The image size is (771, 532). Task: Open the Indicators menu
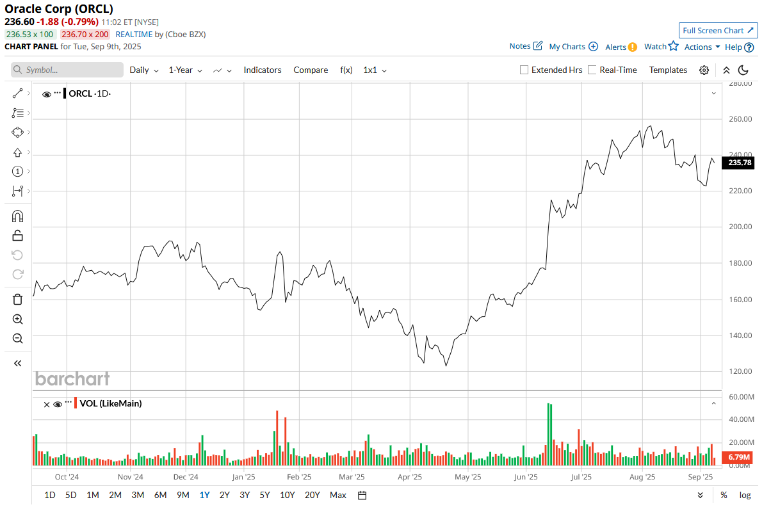pyautogui.click(x=263, y=70)
